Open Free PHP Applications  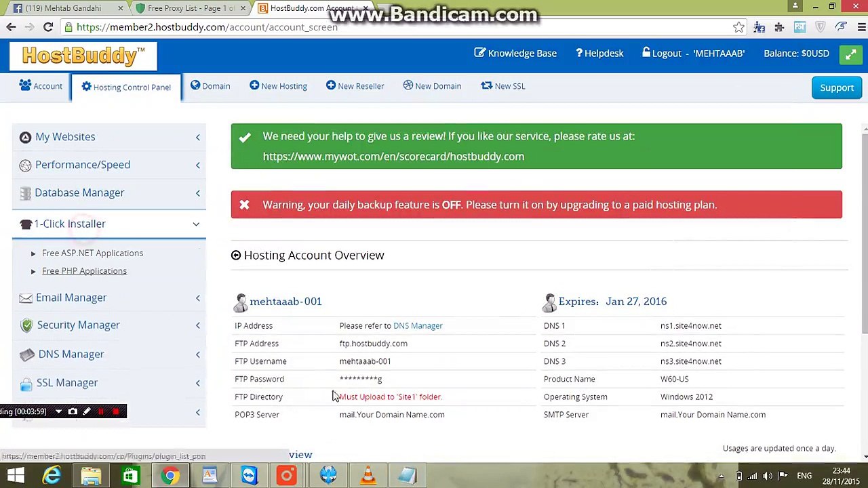pyautogui.click(x=84, y=271)
